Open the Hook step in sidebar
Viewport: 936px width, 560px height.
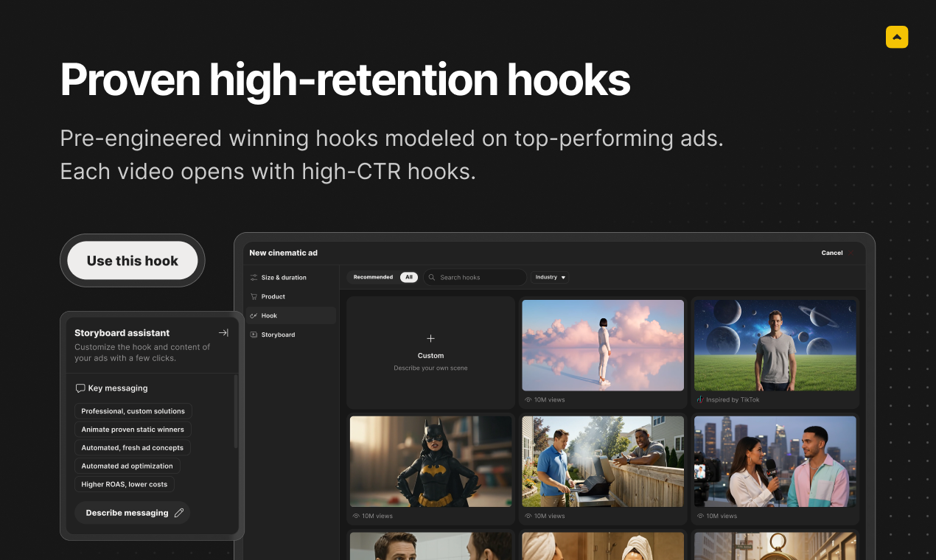coord(290,316)
